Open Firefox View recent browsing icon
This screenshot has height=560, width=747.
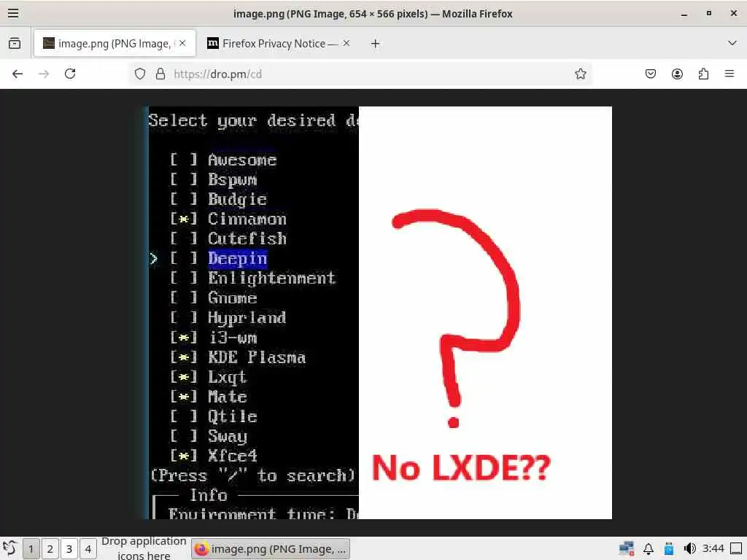15,43
